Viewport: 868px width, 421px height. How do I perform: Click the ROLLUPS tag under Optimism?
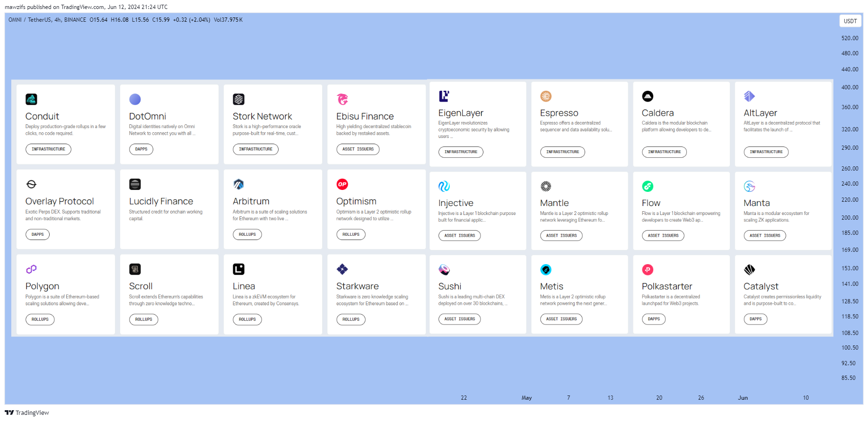(351, 234)
